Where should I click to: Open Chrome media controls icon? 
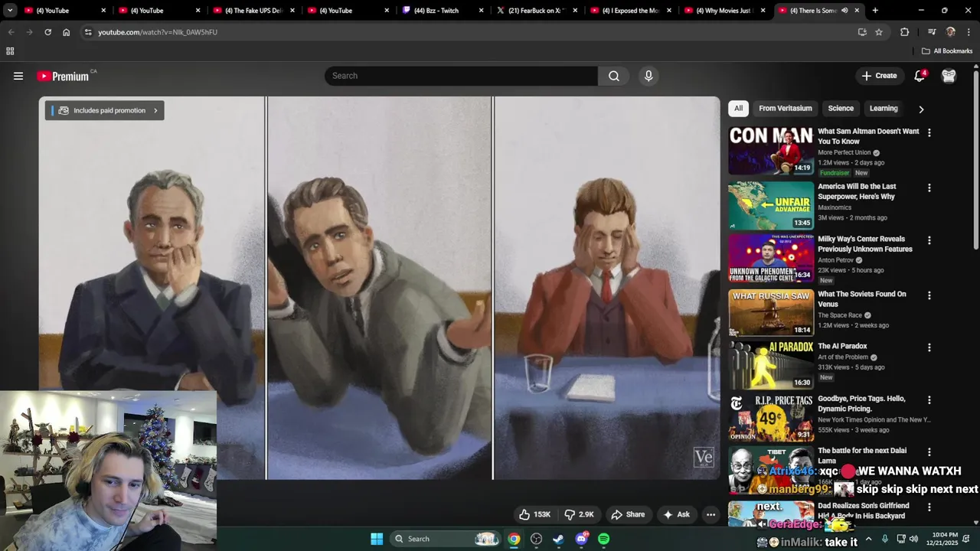932,32
